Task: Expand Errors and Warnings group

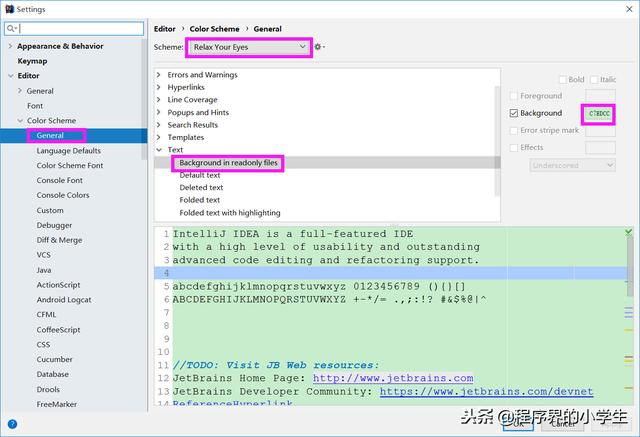Action: (159, 75)
